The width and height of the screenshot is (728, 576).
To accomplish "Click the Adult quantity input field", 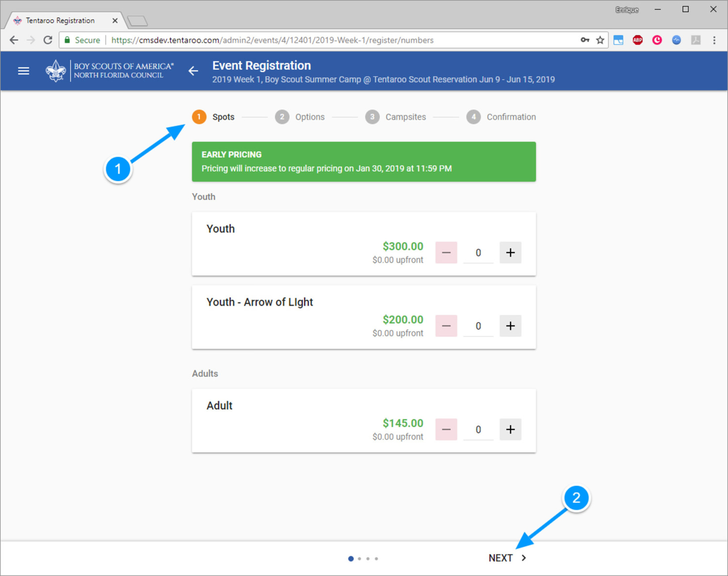I will click(478, 429).
